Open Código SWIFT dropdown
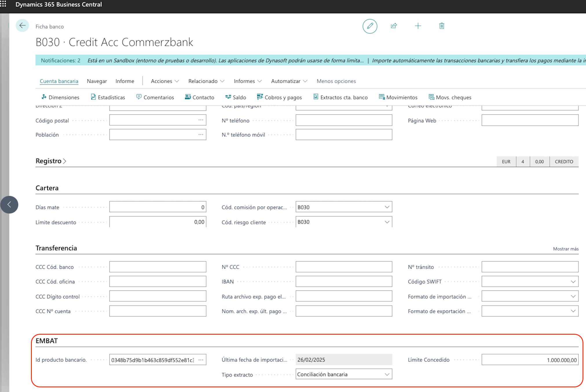This screenshot has width=586, height=392. pos(573,282)
